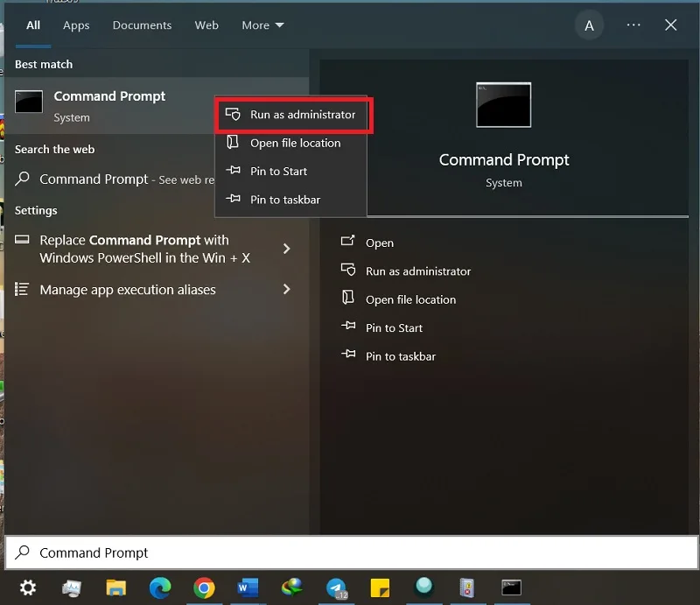Image resolution: width=700 pixels, height=605 pixels.
Task: Click pin icon beside context-menu Pin to taskbar
Action: point(233,199)
